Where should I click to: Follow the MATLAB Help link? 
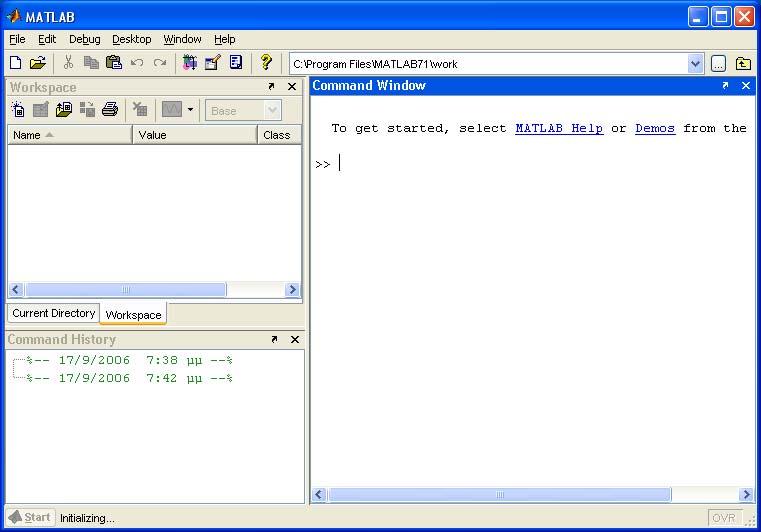(x=559, y=128)
